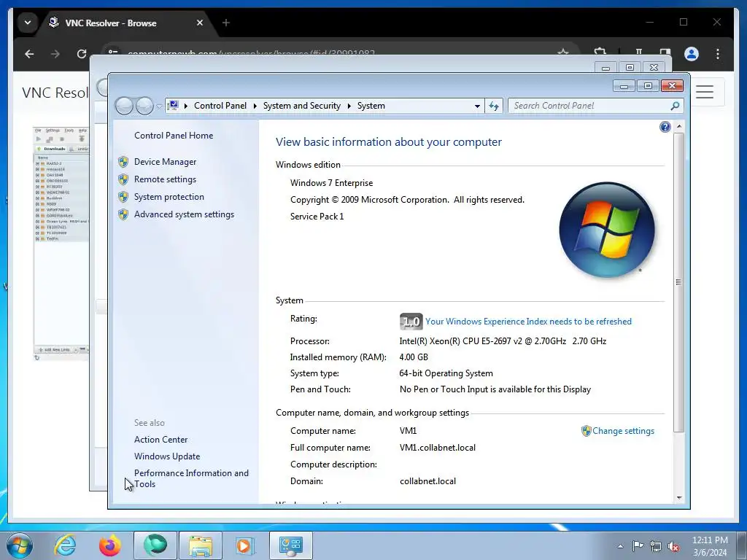Click the taskbar clock showing 12:11 PM
This screenshot has height=560, width=747.
coord(710,546)
